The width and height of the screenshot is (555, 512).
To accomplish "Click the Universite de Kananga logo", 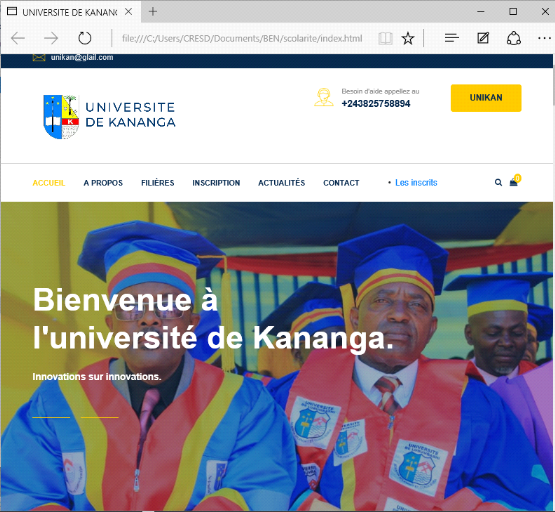I will [x=109, y=117].
